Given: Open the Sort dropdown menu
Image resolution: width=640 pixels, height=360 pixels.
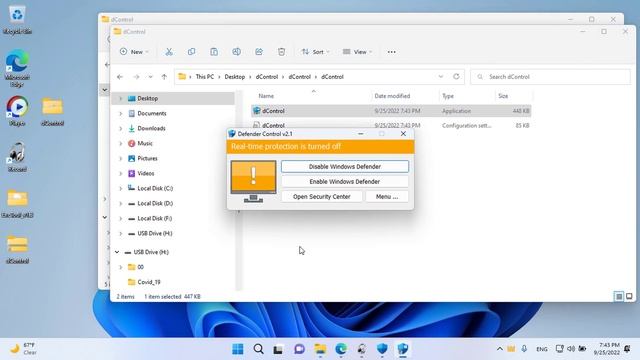Looking at the screenshot, I should click(x=315, y=52).
